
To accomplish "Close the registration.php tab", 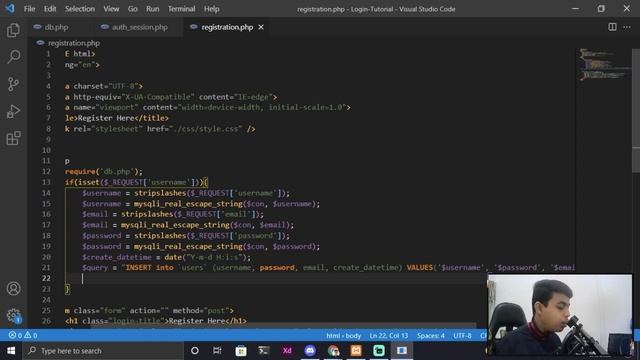I will point(261,27).
